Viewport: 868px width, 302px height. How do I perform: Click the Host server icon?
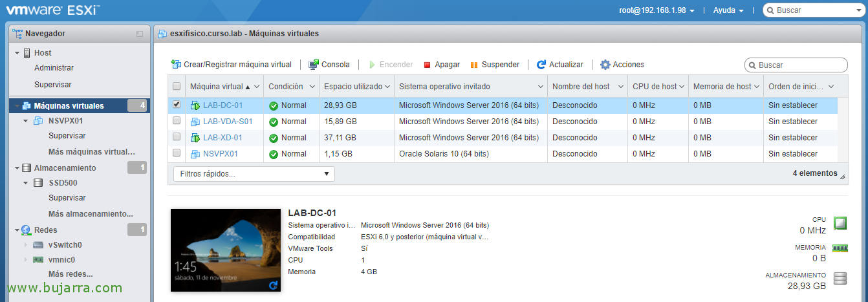(27, 53)
